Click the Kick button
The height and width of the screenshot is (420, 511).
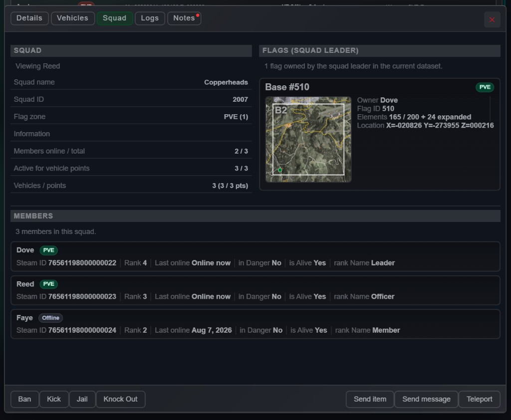(x=54, y=399)
